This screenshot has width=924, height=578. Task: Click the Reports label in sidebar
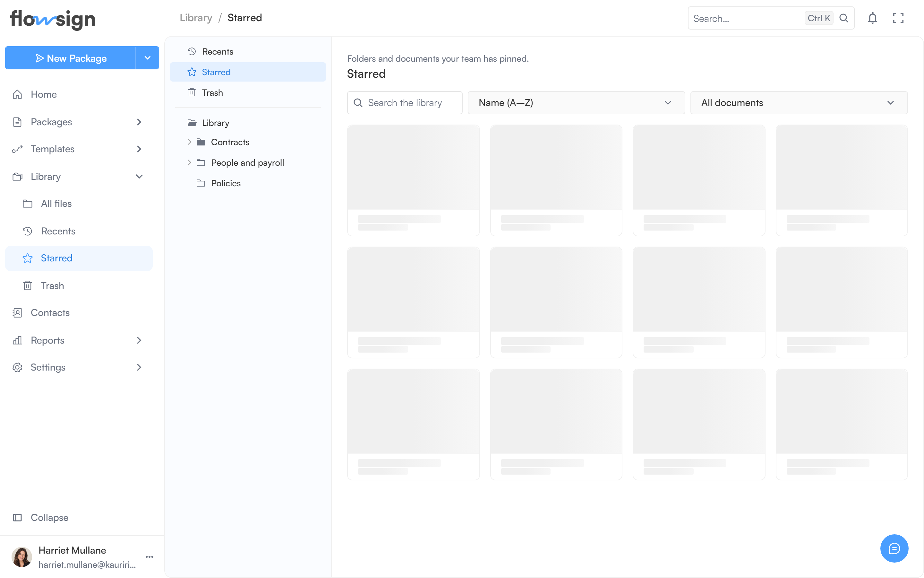click(x=47, y=340)
